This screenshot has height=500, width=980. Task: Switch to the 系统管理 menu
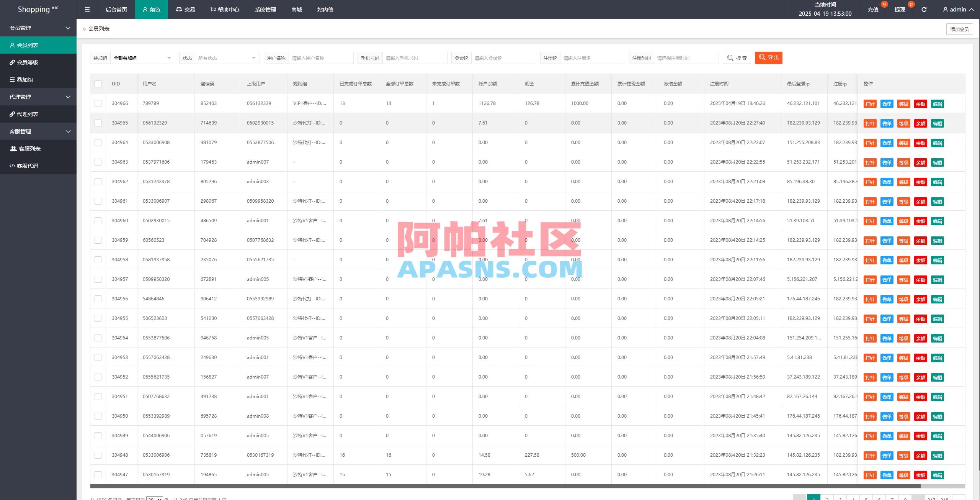[x=265, y=9]
